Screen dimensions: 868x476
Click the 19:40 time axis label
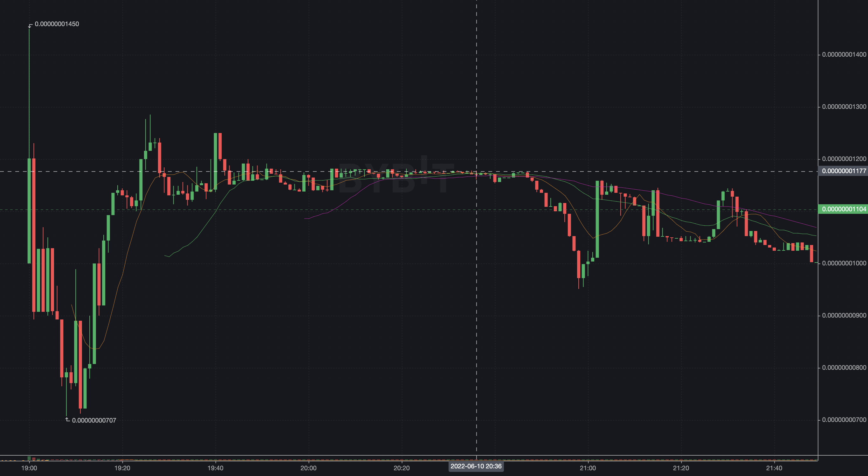[x=215, y=468]
